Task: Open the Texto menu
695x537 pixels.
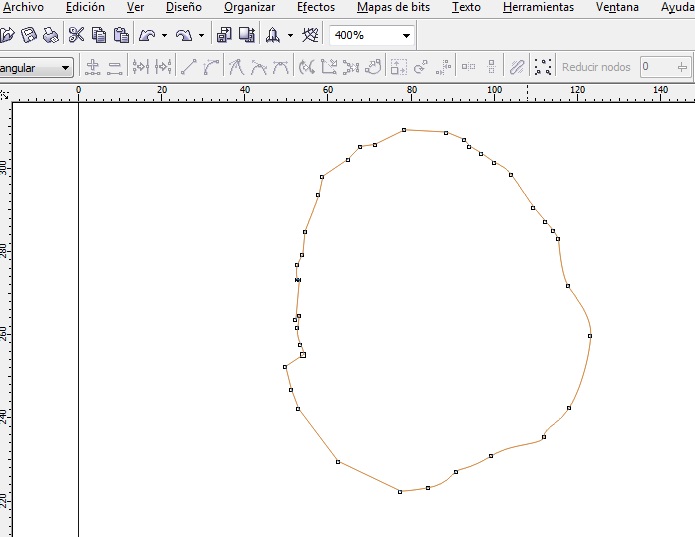Action: pos(466,7)
